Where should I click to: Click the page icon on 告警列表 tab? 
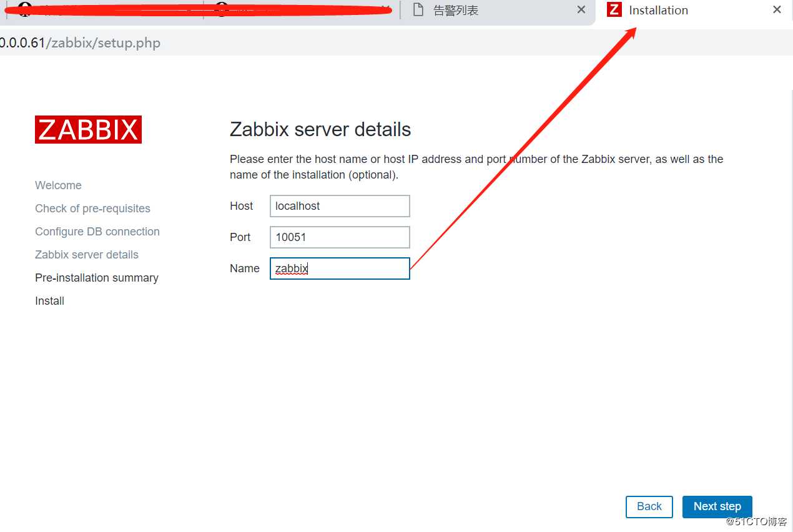(418, 10)
